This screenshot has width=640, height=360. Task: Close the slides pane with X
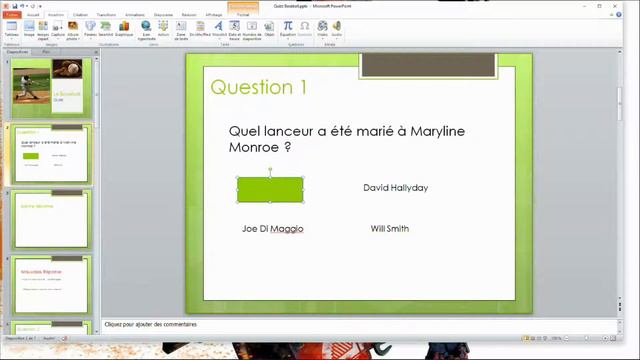pos(96,52)
